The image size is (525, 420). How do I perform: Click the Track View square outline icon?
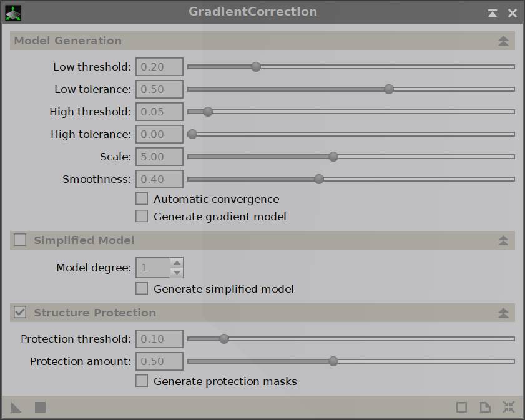(461, 408)
